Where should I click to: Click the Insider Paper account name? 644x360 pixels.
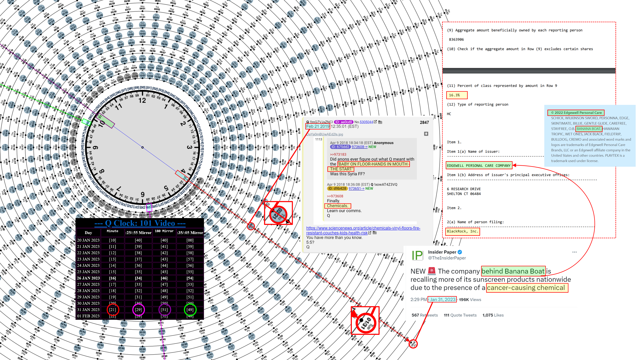coord(442,252)
